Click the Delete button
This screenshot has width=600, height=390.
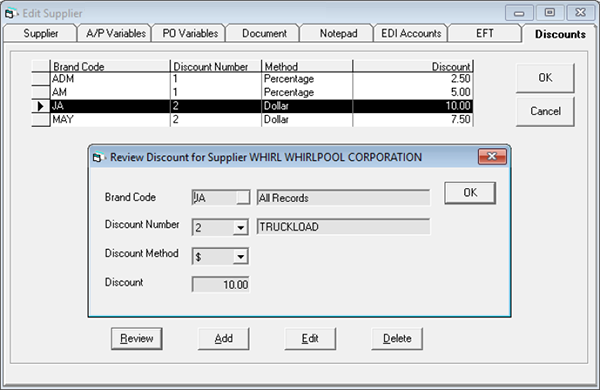[x=397, y=338]
